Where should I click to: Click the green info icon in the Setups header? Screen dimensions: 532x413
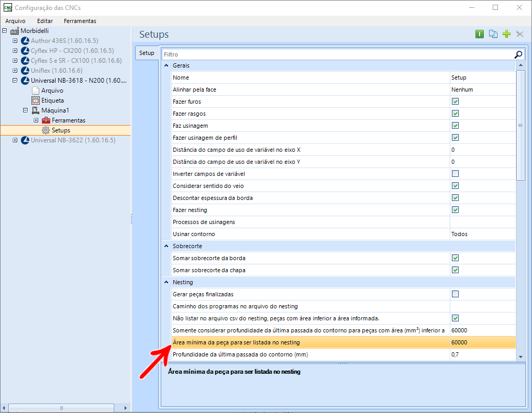(x=480, y=34)
